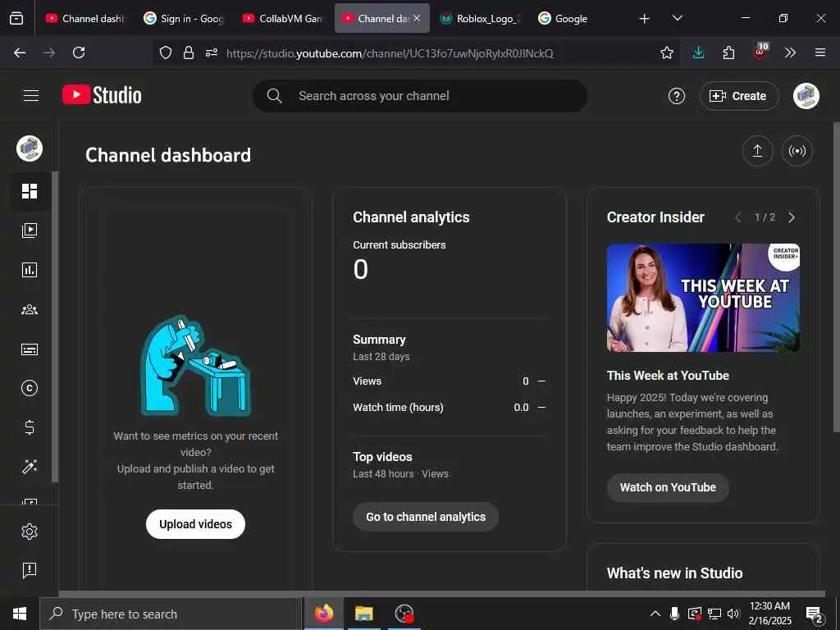The width and height of the screenshot is (840, 630).
Task: Click the tracking protection shield icon
Action: (x=166, y=52)
